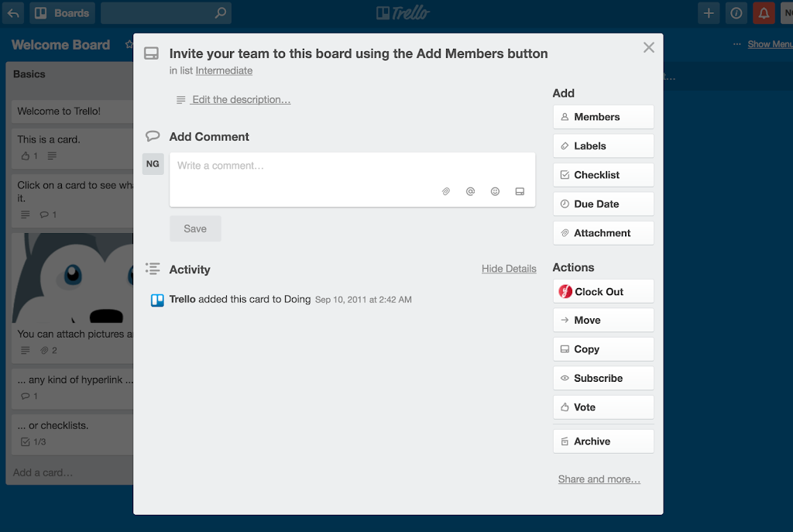The width and height of the screenshot is (793, 532).
Task: Click the card icon beside the title
Action: (151, 53)
